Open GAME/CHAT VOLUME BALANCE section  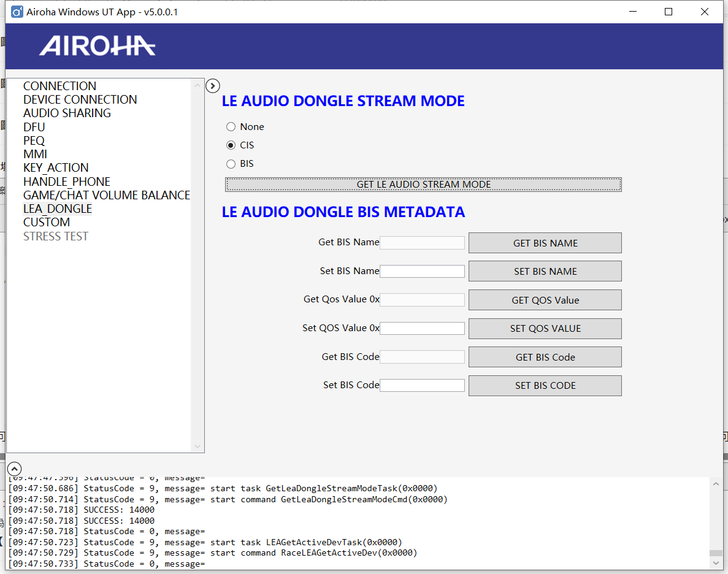point(107,195)
